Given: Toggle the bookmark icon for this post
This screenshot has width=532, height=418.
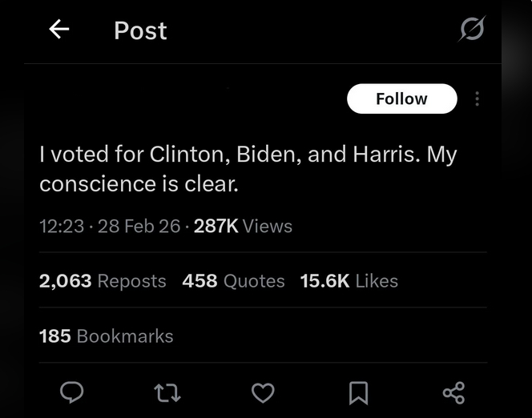Looking at the screenshot, I should [x=358, y=392].
